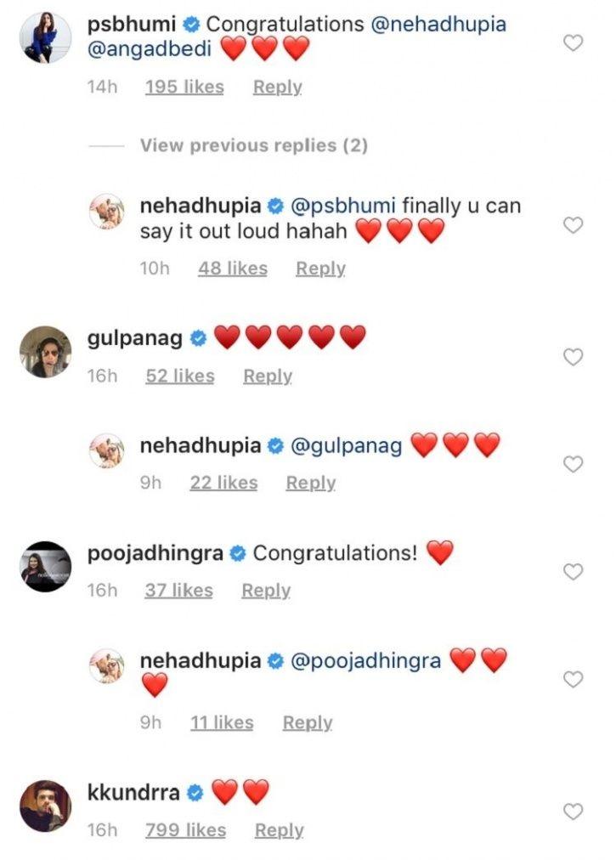The width and height of the screenshot is (616, 860).
Task: View 195 likes on psbhumi's comment
Action: pyautogui.click(x=184, y=87)
